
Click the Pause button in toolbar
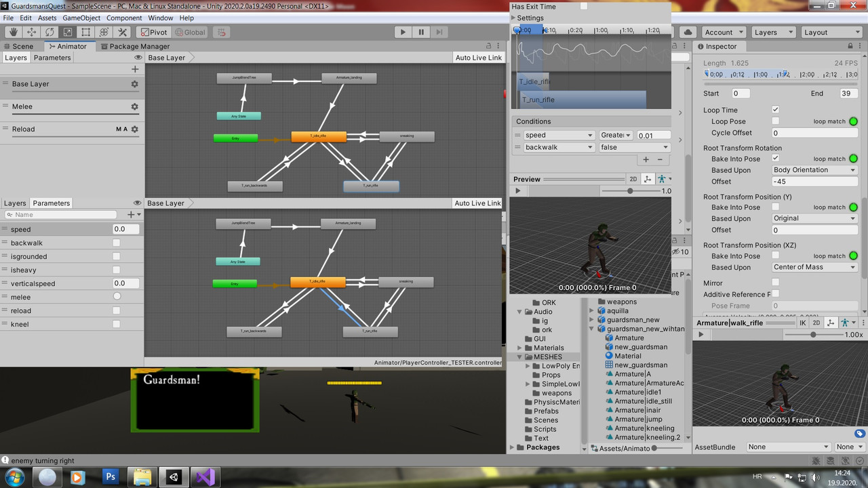pyautogui.click(x=421, y=32)
